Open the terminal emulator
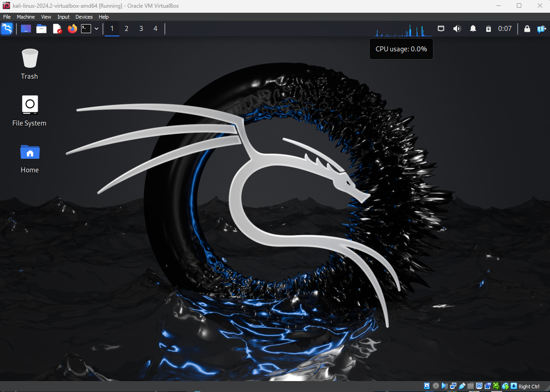550x392 pixels. coord(86,29)
